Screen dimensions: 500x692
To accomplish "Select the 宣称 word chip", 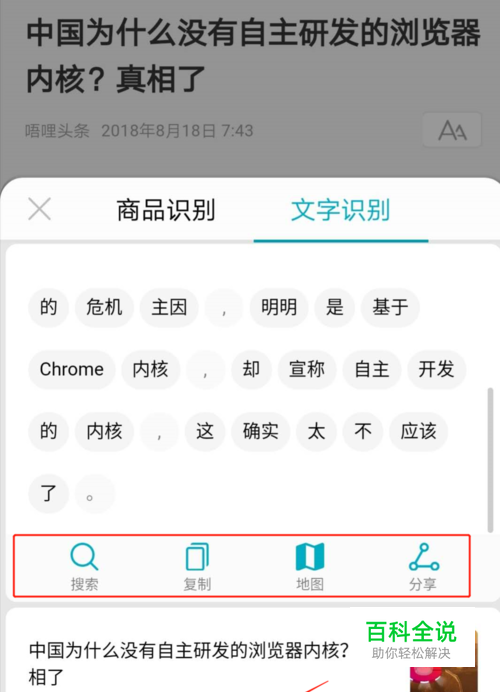I will click(x=307, y=369).
